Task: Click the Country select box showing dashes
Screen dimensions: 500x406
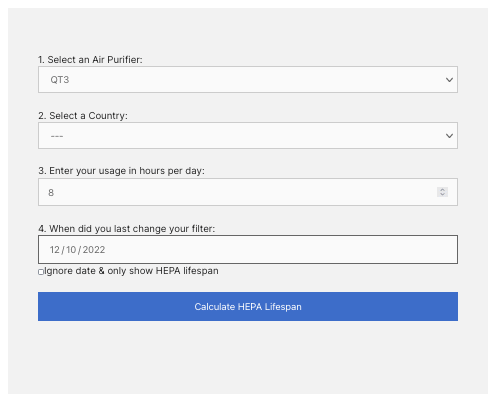Action: tap(248, 136)
